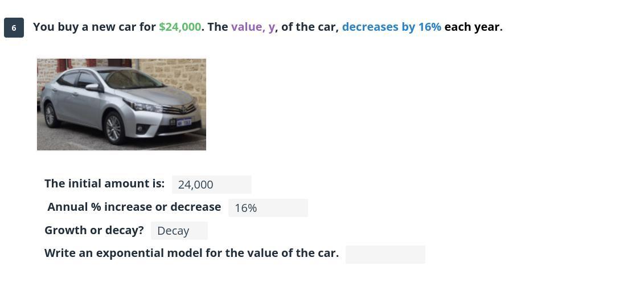
Task: Click the green $24,000 text
Action: click(x=180, y=27)
